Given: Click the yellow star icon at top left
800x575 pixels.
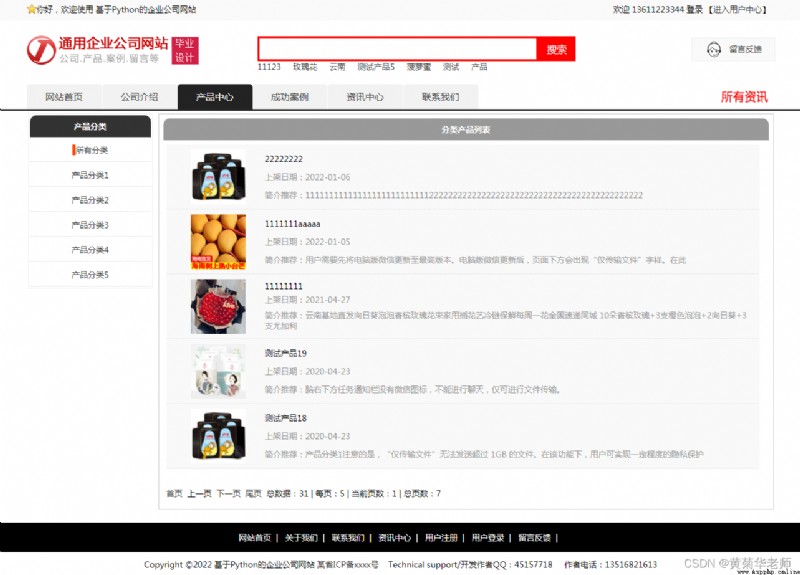Looking at the screenshot, I should 31,9.
